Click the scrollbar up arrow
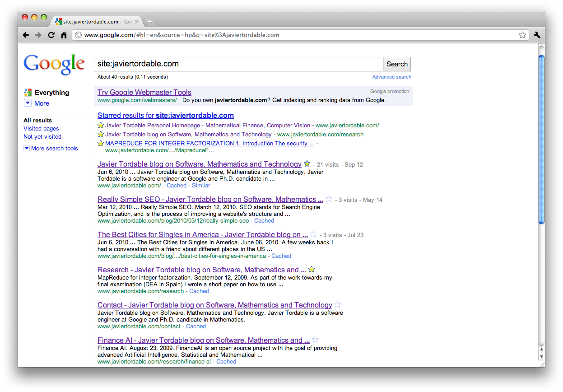Screen dimensions: 563x392 pyautogui.click(x=542, y=349)
